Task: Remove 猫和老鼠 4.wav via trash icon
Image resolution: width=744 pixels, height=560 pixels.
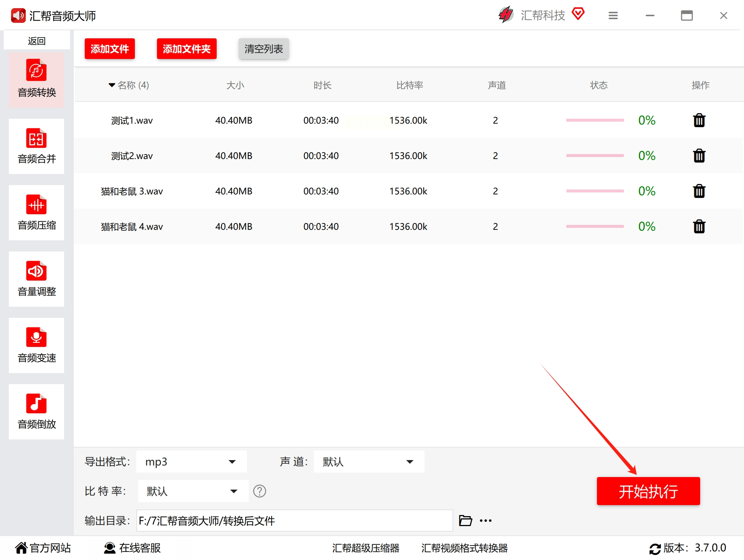Action: tap(699, 226)
